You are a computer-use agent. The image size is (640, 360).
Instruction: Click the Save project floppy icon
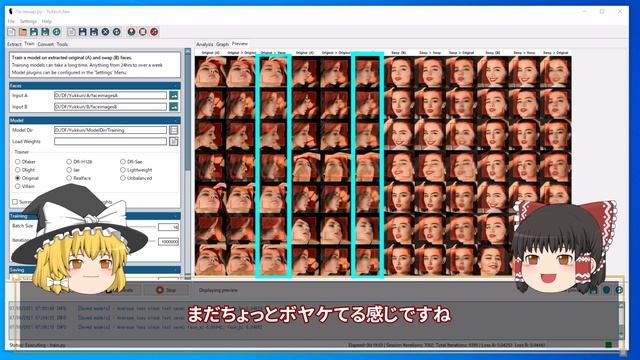[34, 32]
